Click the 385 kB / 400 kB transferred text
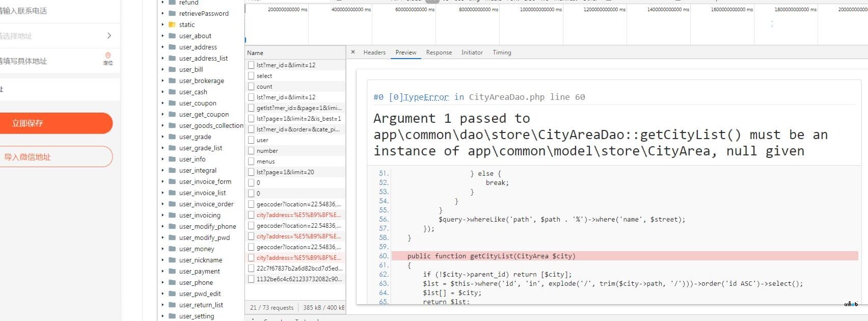868x321 pixels. pos(324,308)
